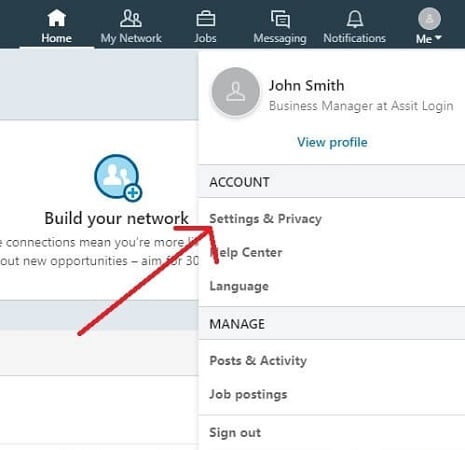Click the John Smith name text
Screen dimensions: 465x450
pos(307,86)
